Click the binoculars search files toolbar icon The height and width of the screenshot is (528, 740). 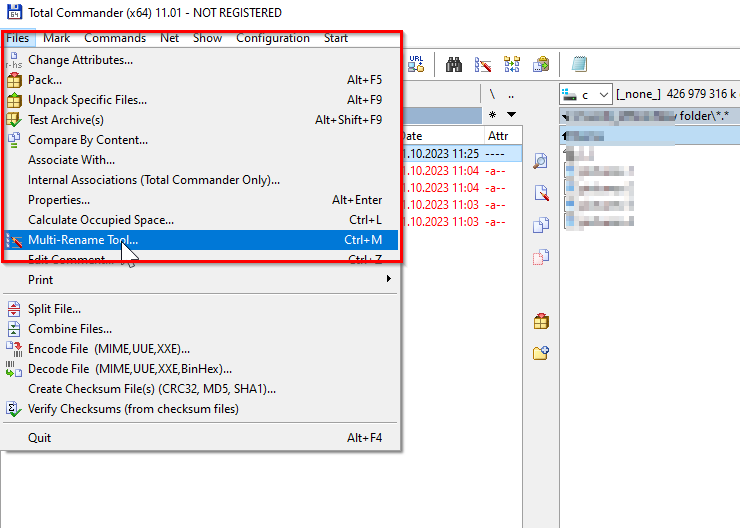(x=453, y=64)
